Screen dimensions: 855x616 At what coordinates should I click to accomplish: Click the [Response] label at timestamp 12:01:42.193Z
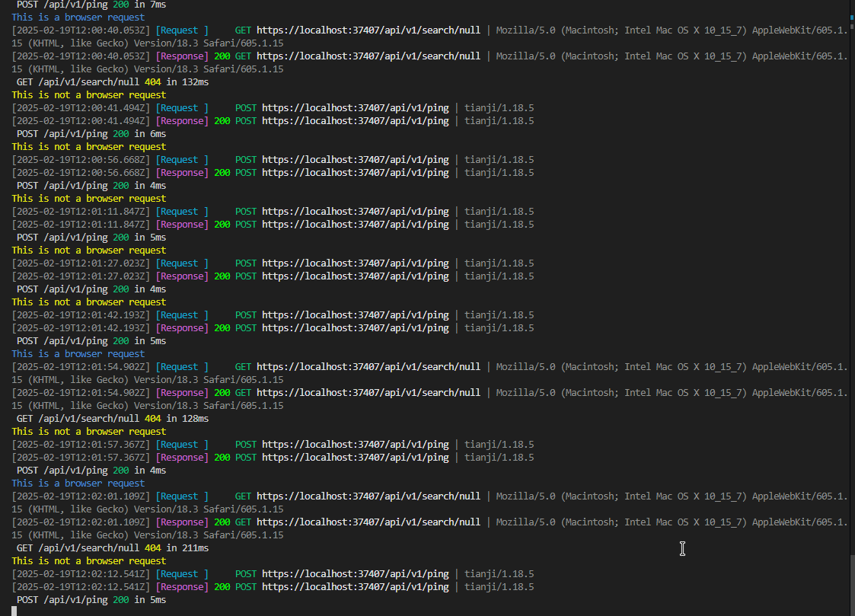182,328
